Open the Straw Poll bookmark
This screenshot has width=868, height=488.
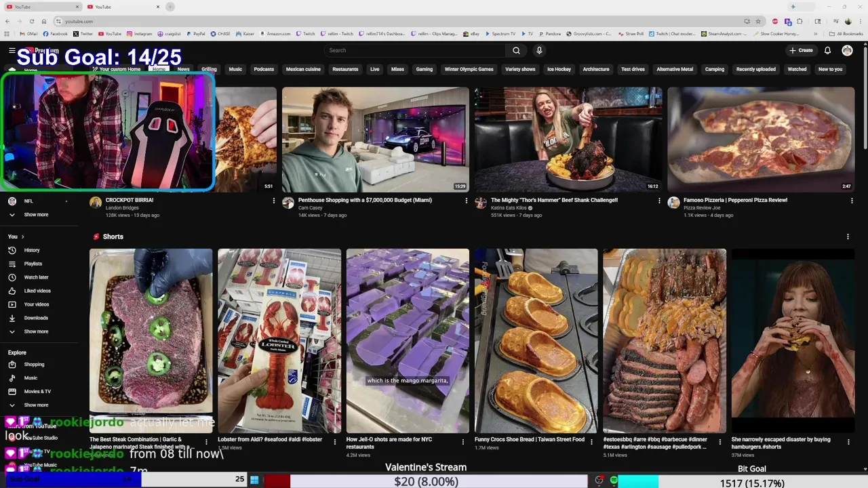pyautogui.click(x=631, y=33)
